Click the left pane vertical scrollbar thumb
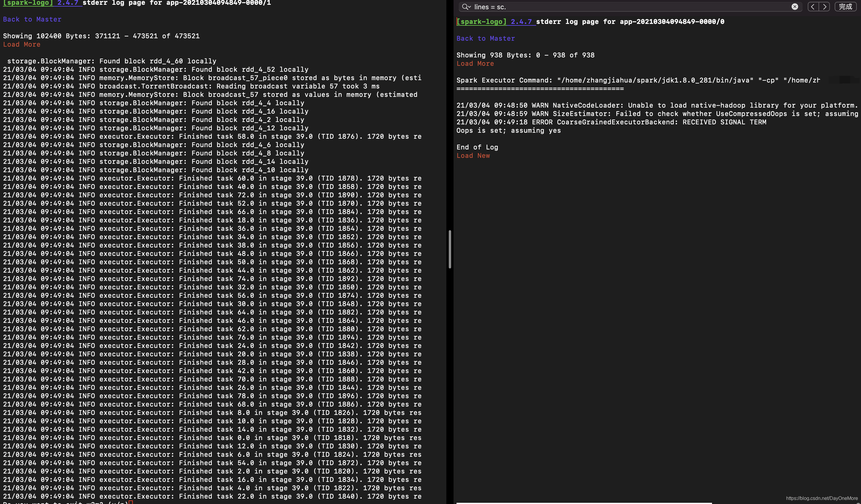This screenshot has height=504, width=861. [x=450, y=249]
